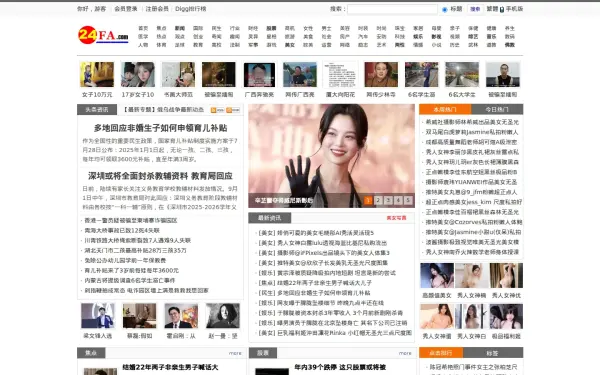Open headline 深圳或将全面封杀教辅资料 教育局回应

(161, 176)
